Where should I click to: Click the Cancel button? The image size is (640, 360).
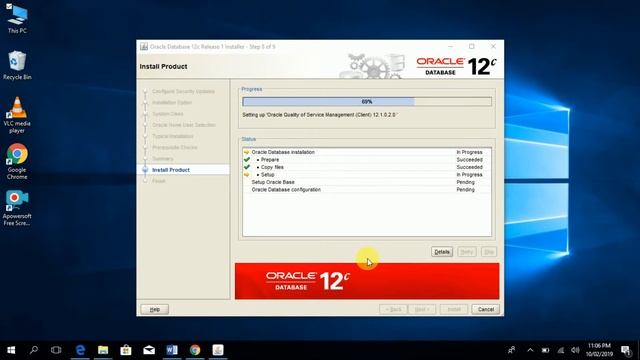click(485, 309)
